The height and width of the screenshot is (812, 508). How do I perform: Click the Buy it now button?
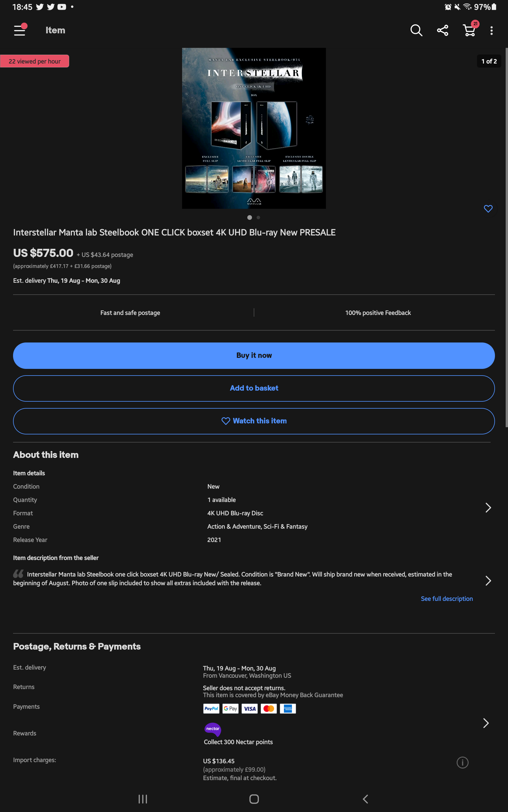(x=254, y=356)
